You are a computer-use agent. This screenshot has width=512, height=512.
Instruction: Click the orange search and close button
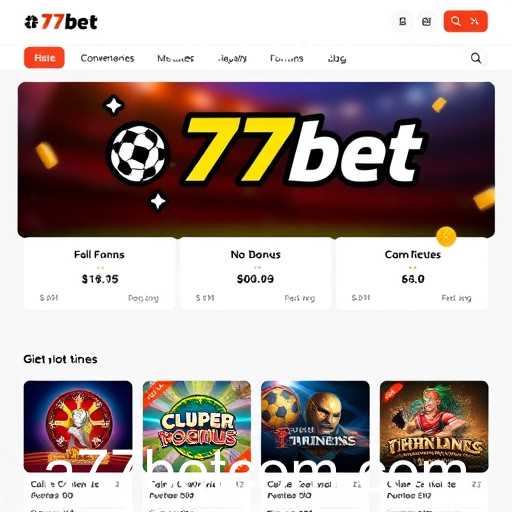(x=466, y=21)
